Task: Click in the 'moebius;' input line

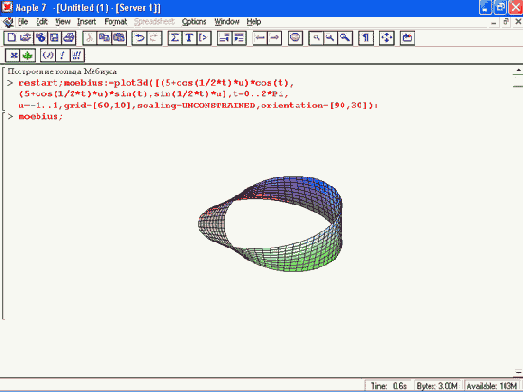Action: [40, 116]
